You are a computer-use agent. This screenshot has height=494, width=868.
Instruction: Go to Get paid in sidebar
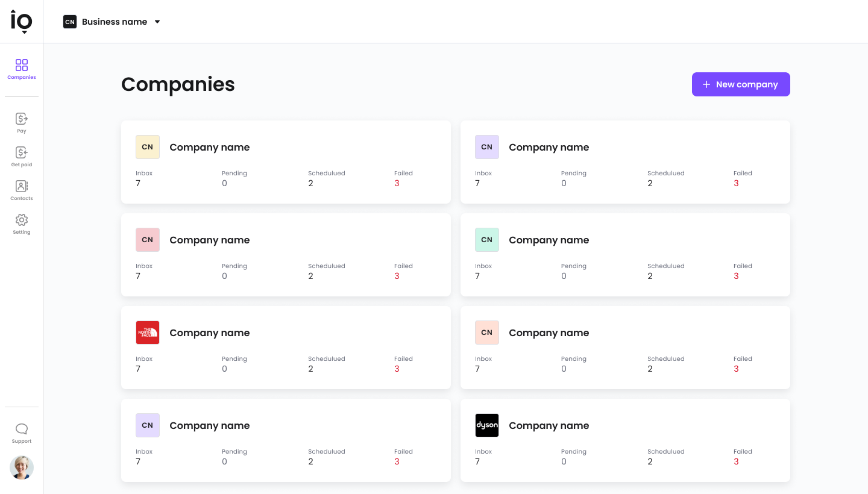tap(22, 157)
